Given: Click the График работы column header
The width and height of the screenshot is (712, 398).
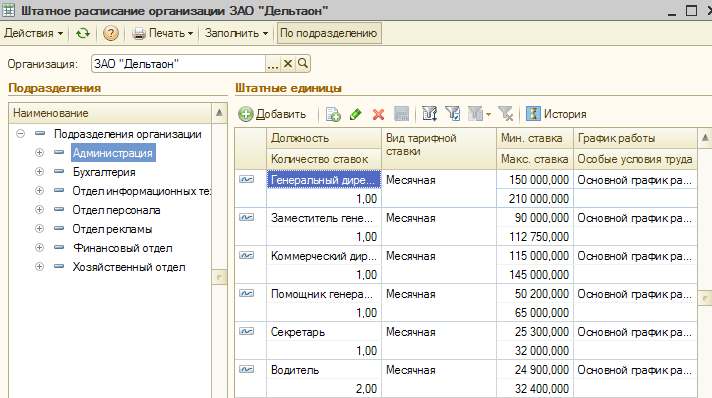Looking at the screenshot, I should tap(635, 138).
